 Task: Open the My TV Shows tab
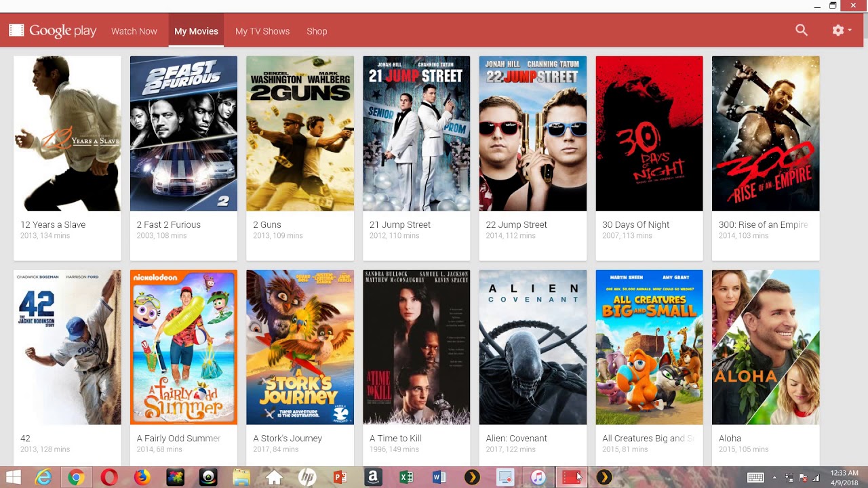pos(262,31)
